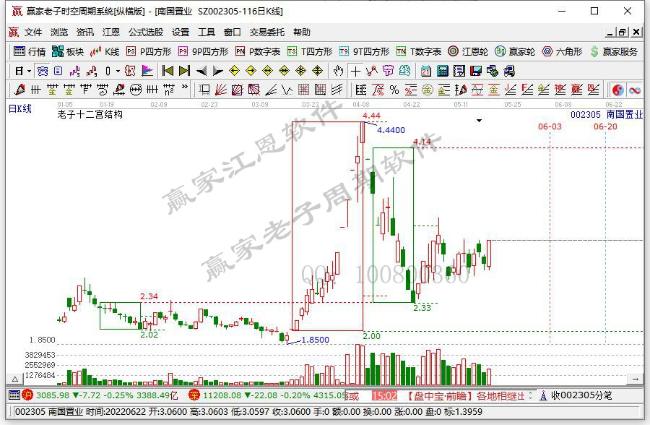Image resolution: width=650 pixels, height=425 pixels.
Task: Click the 3085.98 index value in the status bar
Action: tap(53, 395)
